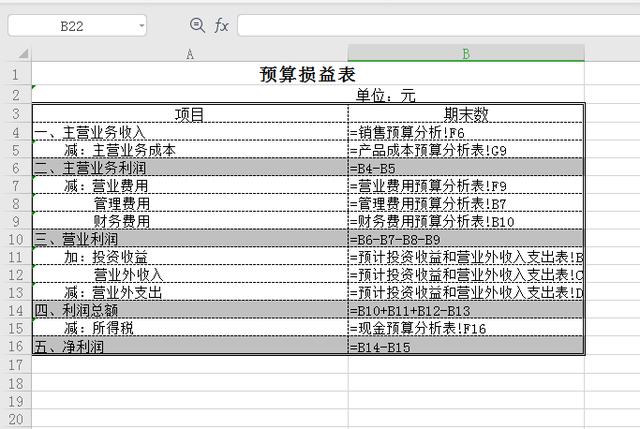Click the zoom magnifier icon beside fx
640x429 pixels.
[x=197, y=25]
